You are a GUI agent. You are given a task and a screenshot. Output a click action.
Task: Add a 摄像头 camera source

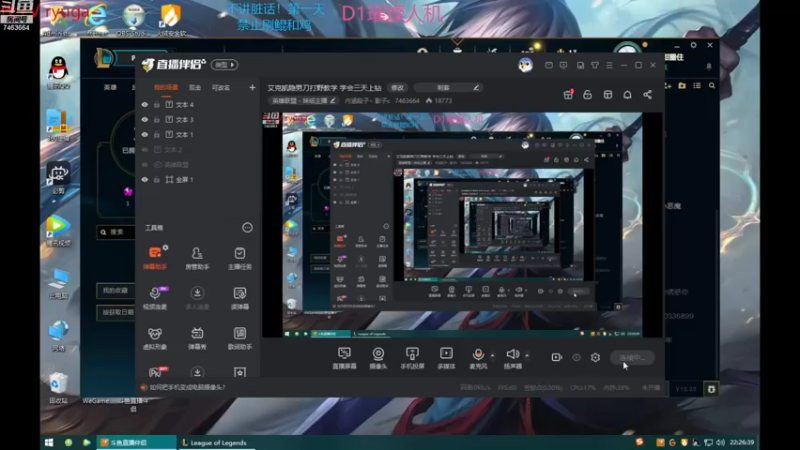[378, 358]
